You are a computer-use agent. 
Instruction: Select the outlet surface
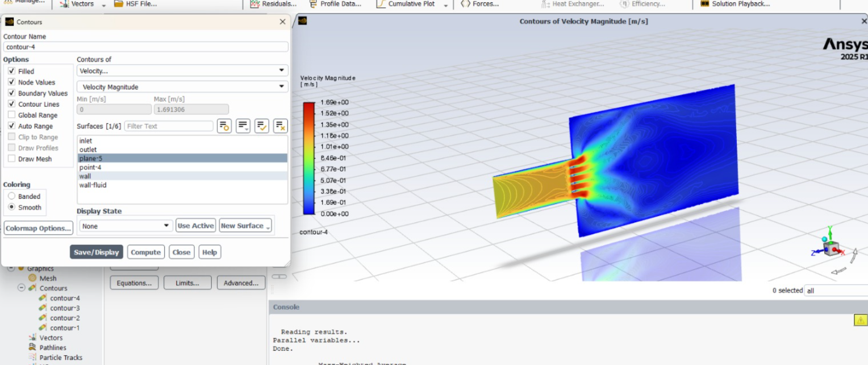point(182,150)
